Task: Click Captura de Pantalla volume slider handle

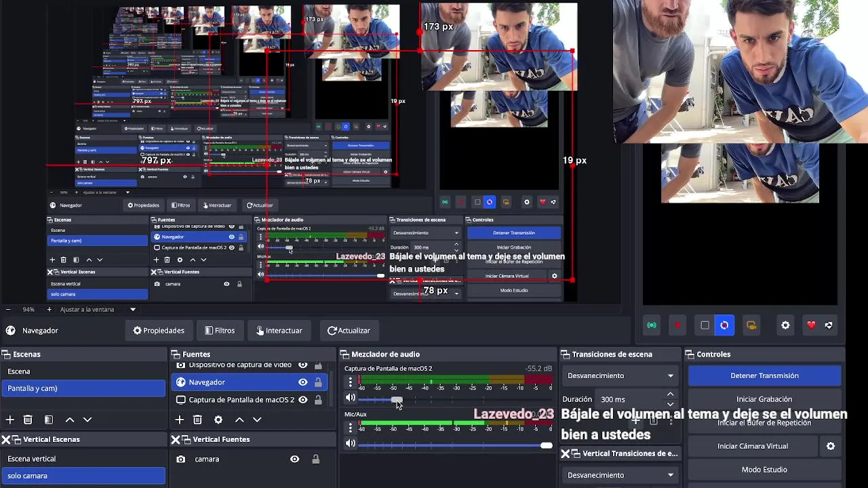Action: coord(397,399)
